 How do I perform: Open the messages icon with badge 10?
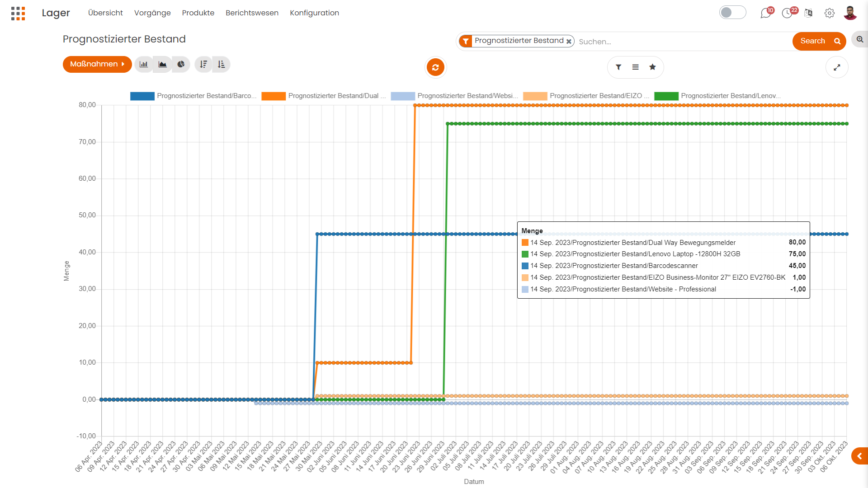click(766, 13)
